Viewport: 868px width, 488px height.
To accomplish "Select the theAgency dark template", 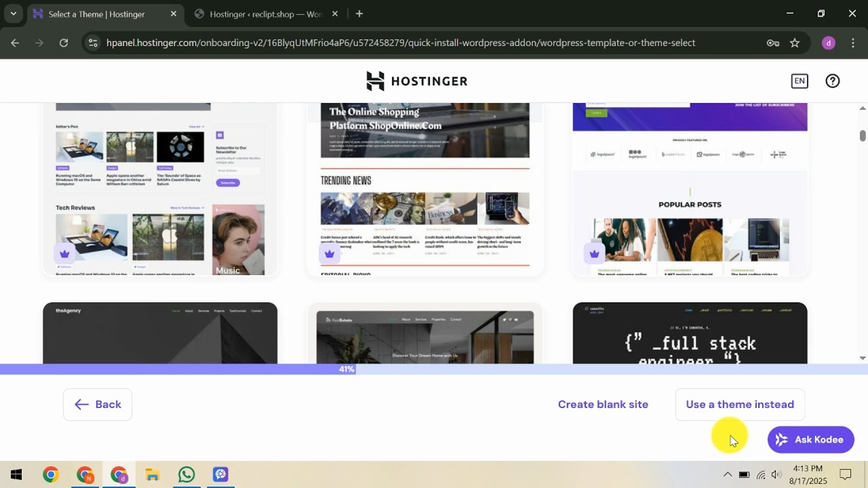I will 160,333.
